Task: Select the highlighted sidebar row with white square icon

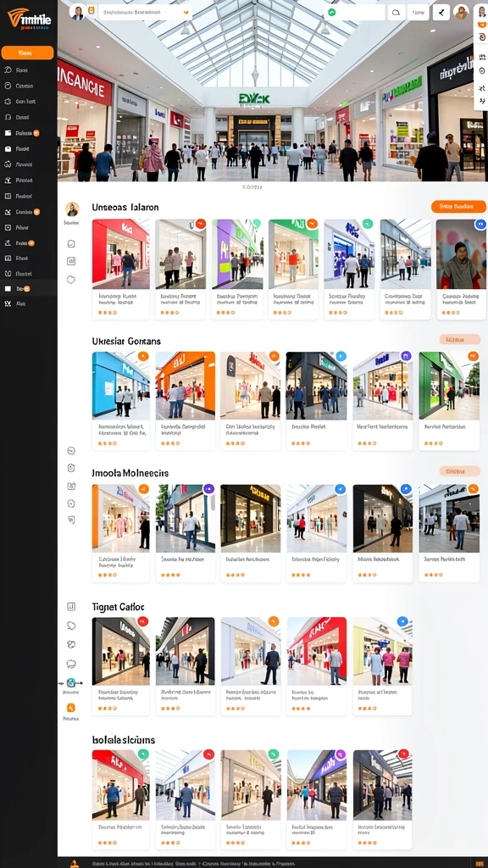Action: tap(29, 288)
